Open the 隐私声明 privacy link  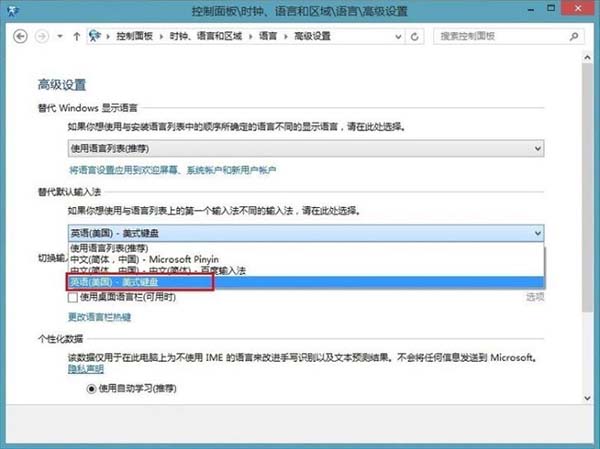pyautogui.click(x=86, y=369)
